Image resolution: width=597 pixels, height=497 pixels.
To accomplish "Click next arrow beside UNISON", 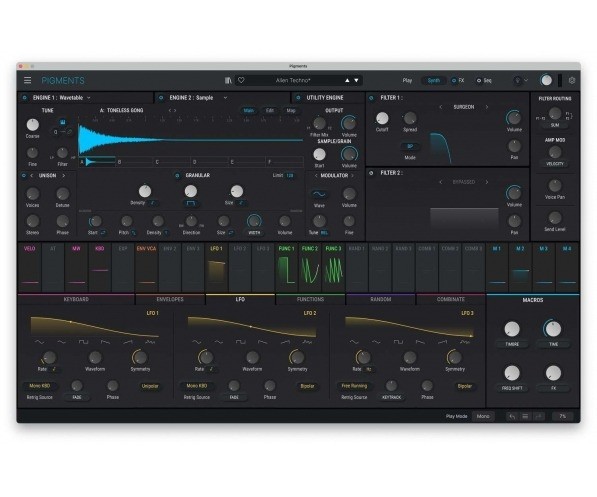I will [64, 176].
